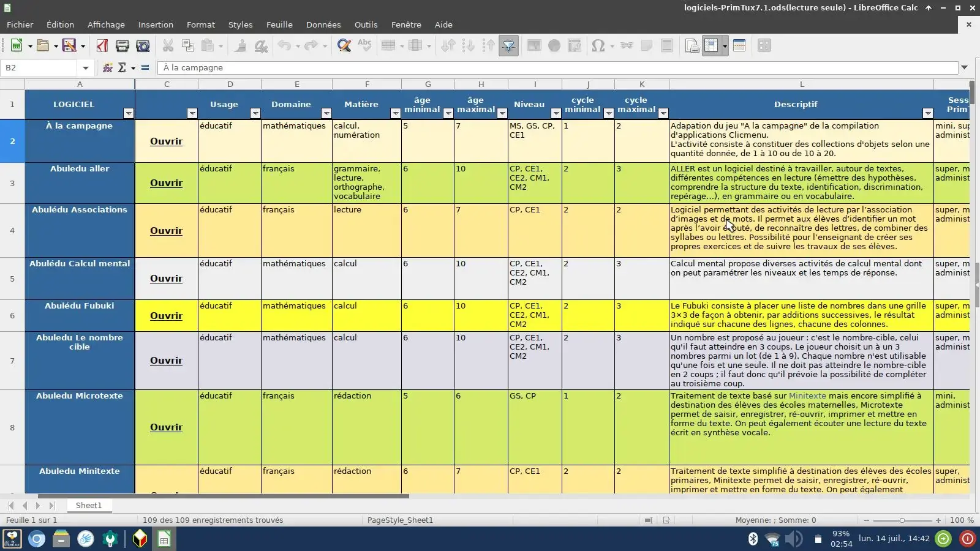Viewport: 980px width, 551px height.
Task: Click the zoom out minus button
Action: tap(866, 520)
